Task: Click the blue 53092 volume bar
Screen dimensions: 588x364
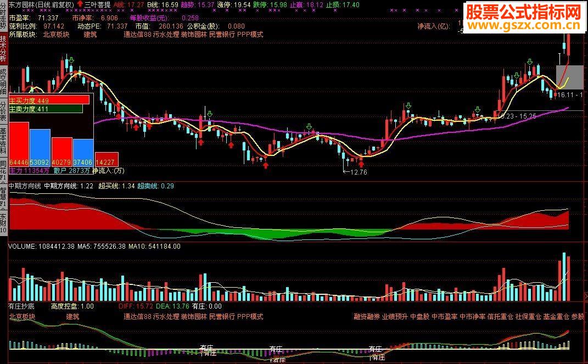Action: pos(40,148)
